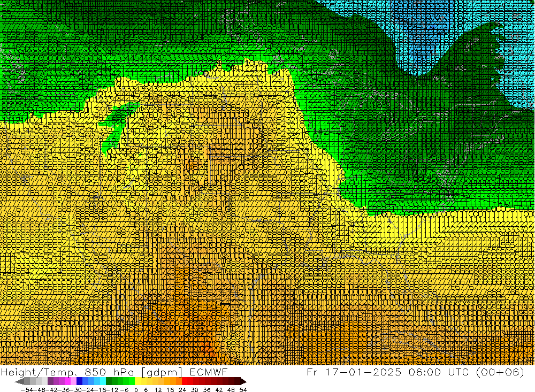Pick the yellow swatch on the temperature scale

pos(138,381)
